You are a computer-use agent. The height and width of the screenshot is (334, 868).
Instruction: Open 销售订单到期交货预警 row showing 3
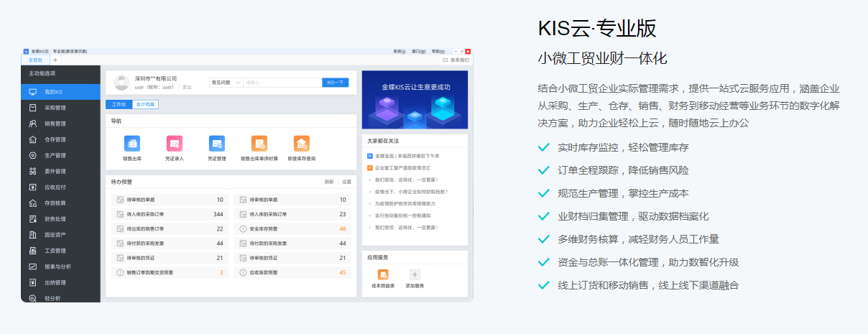(170, 272)
